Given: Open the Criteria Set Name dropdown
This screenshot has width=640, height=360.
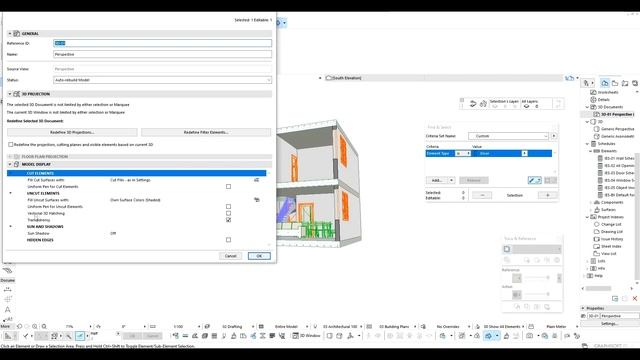Looking at the screenshot, I should 508,136.
